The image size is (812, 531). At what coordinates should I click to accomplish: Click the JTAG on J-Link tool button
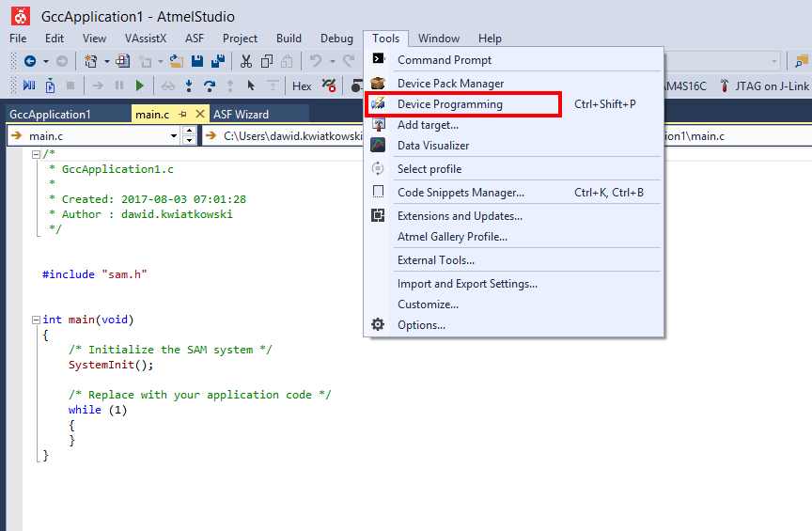tap(765, 86)
